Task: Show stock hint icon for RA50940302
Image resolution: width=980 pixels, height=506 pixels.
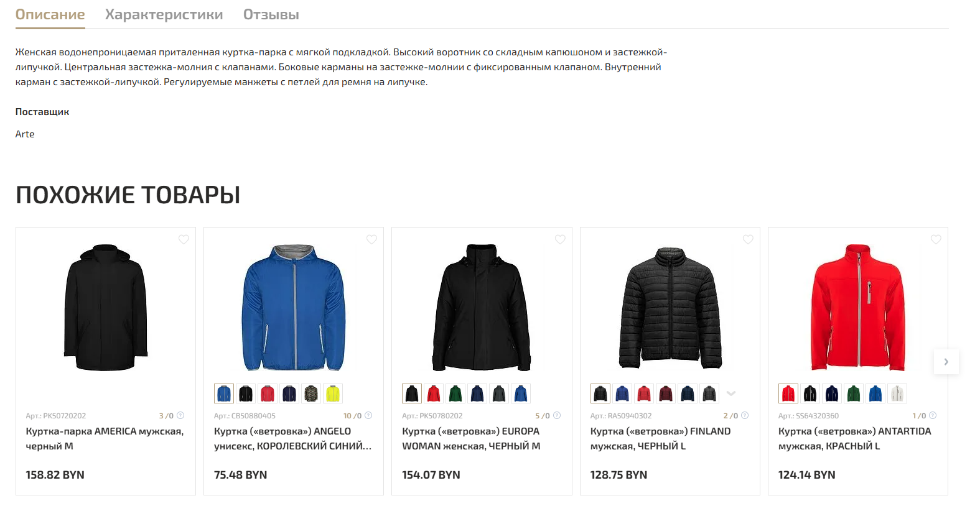Action: pyautogui.click(x=745, y=415)
